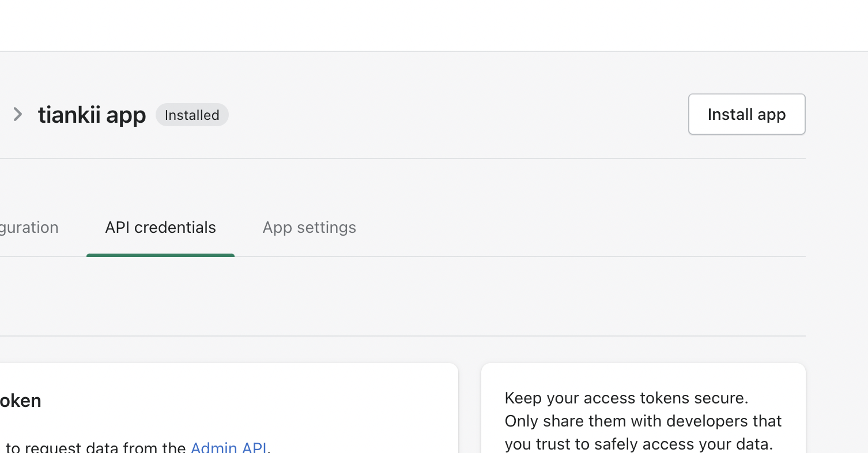Click the 'Only share them with developers' line
Image resolution: width=868 pixels, height=453 pixels.
643,421
